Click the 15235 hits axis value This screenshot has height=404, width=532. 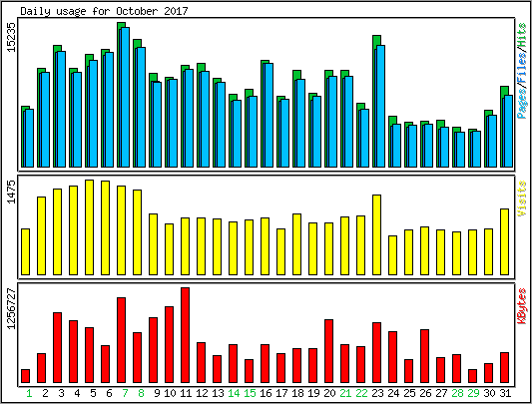(12, 37)
